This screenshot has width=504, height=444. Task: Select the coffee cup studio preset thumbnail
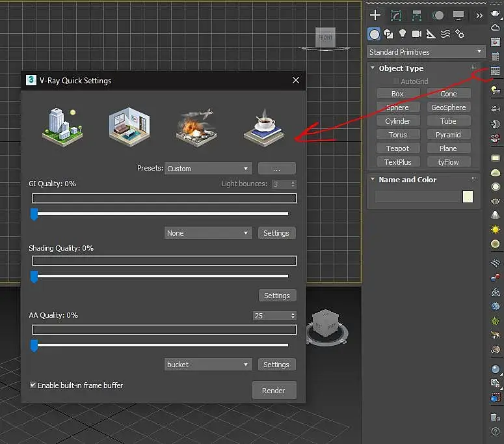tap(264, 128)
